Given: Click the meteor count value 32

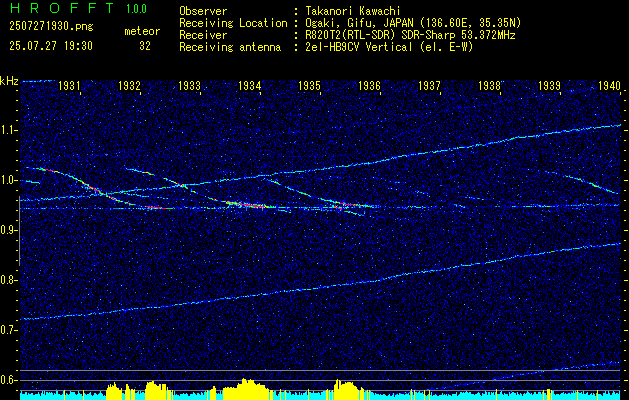Looking at the screenshot, I should tap(145, 46).
